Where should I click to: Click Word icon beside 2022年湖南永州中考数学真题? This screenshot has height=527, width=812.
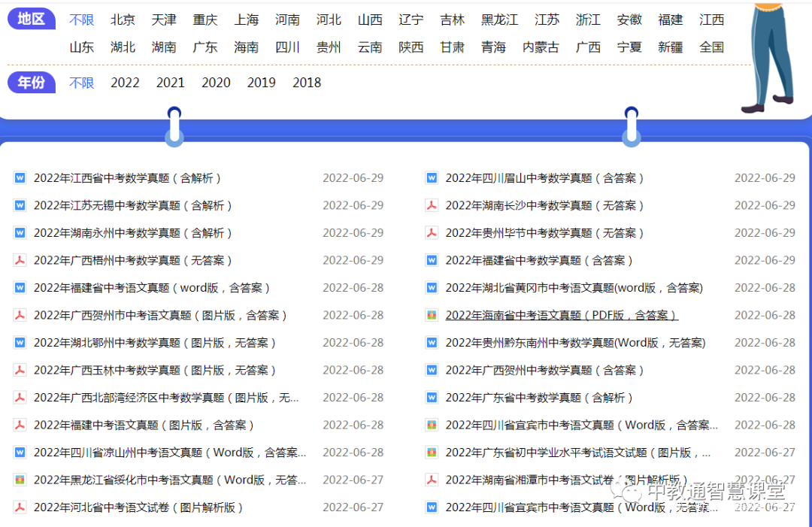(20, 233)
